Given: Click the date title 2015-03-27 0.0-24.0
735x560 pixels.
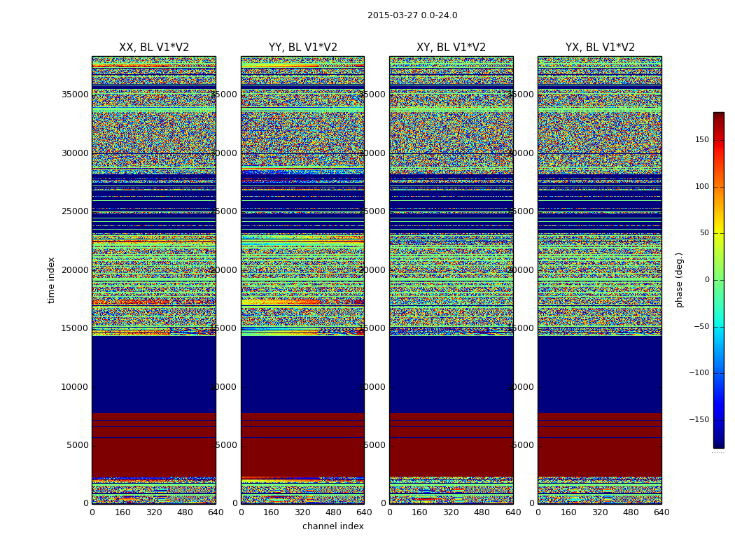Looking at the screenshot, I should click(x=412, y=15).
